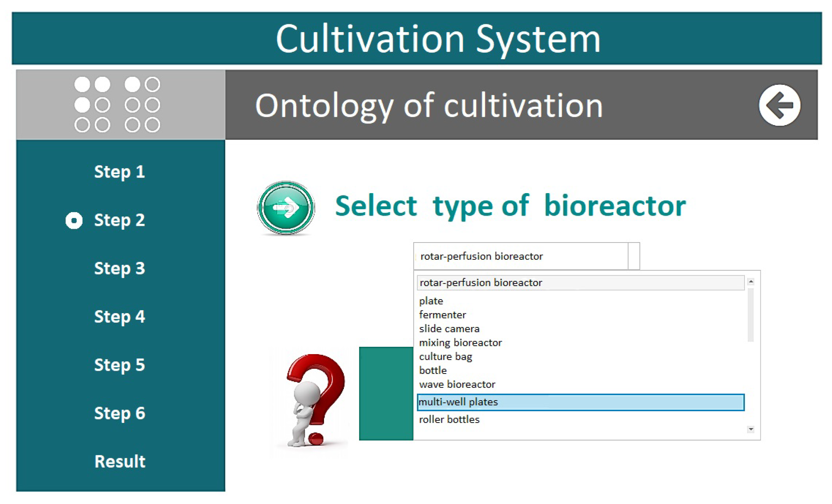Screen dimensions: 832x504
Task: Click the green forward arrow icon
Action: [286, 207]
